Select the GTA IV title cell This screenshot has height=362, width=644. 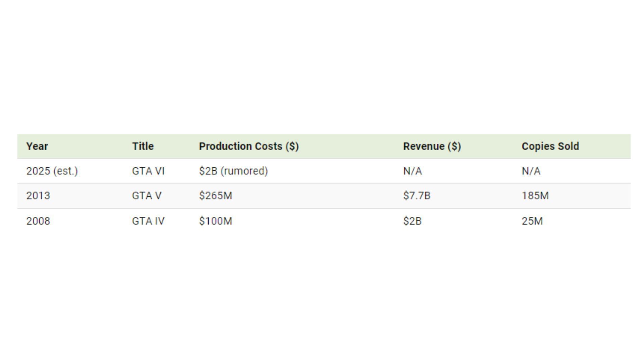tap(148, 221)
